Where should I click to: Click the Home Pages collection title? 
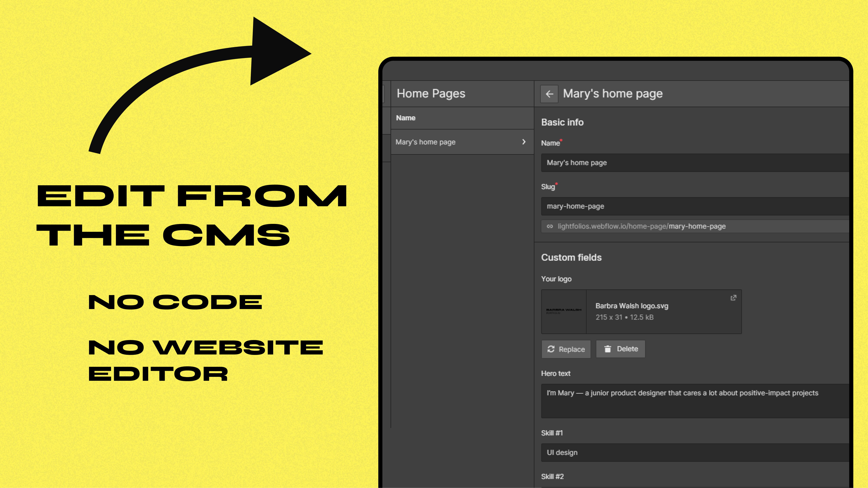[x=431, y=94]
